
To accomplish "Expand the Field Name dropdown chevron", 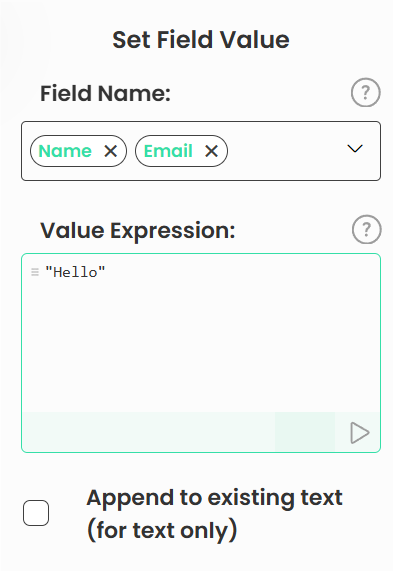I will pyautogui.click(x=355, y=149).
